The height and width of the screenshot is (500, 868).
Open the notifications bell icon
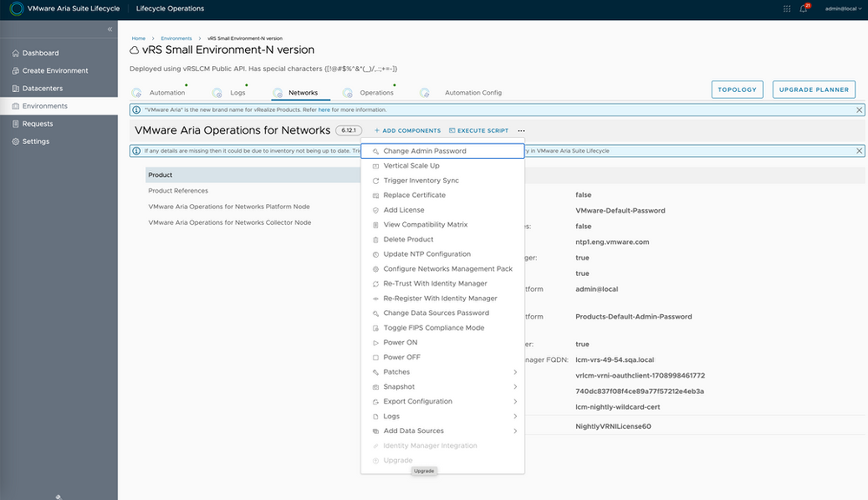[x=803, y=9]
